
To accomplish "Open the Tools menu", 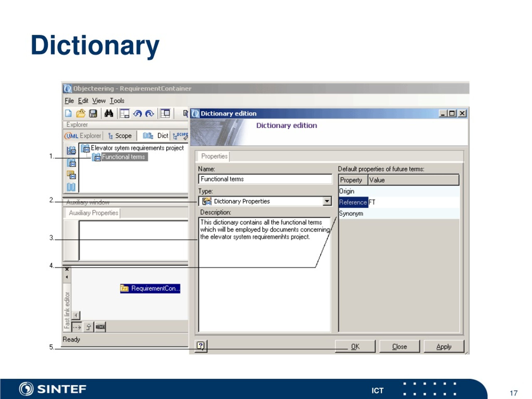I will click(x=117, y=101).
